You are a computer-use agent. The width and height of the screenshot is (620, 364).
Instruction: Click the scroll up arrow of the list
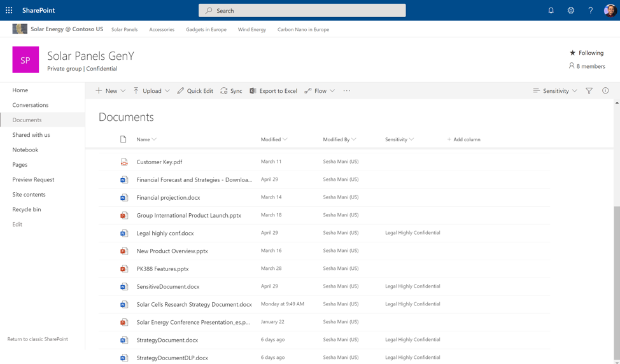[617, 102]
